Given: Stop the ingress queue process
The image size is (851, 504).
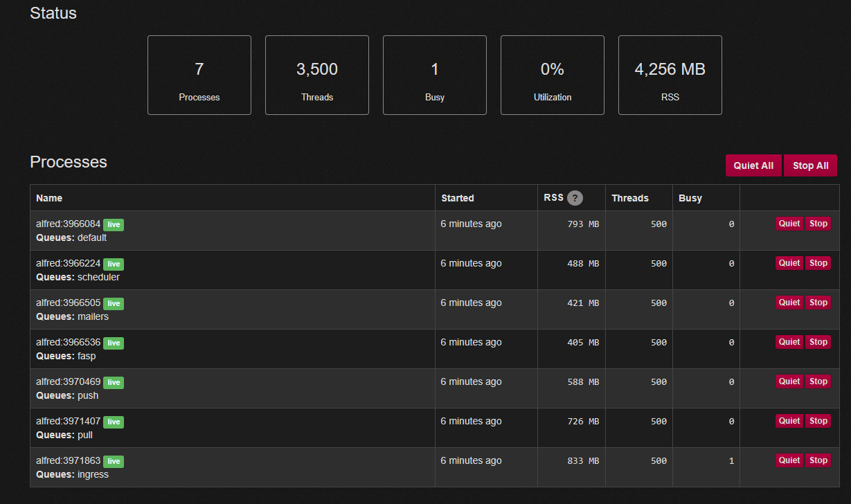Looking at the screenshot, I should click(818, 460).
